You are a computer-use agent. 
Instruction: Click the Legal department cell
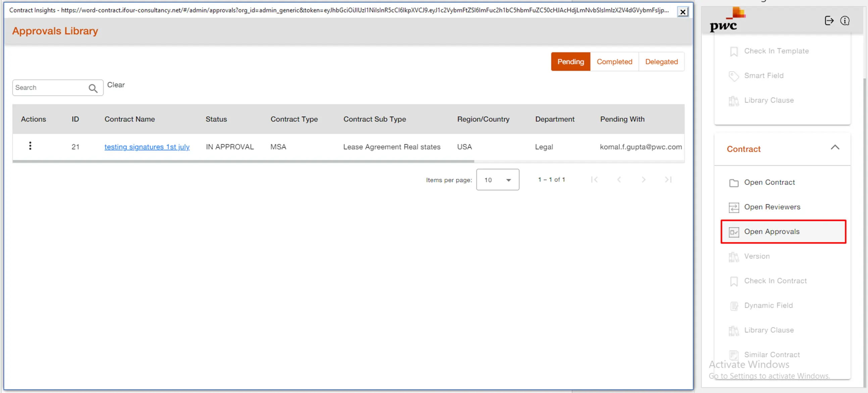click(x=544, y=147)
